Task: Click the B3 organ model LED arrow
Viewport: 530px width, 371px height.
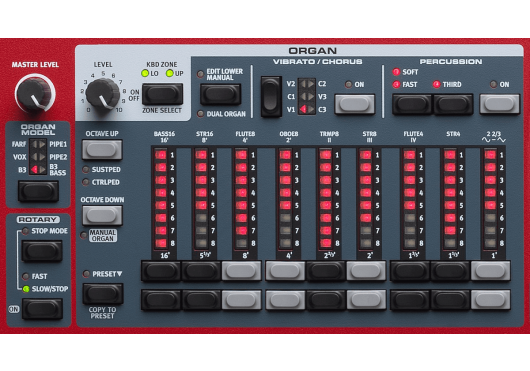Action: [x=34, y=170]
